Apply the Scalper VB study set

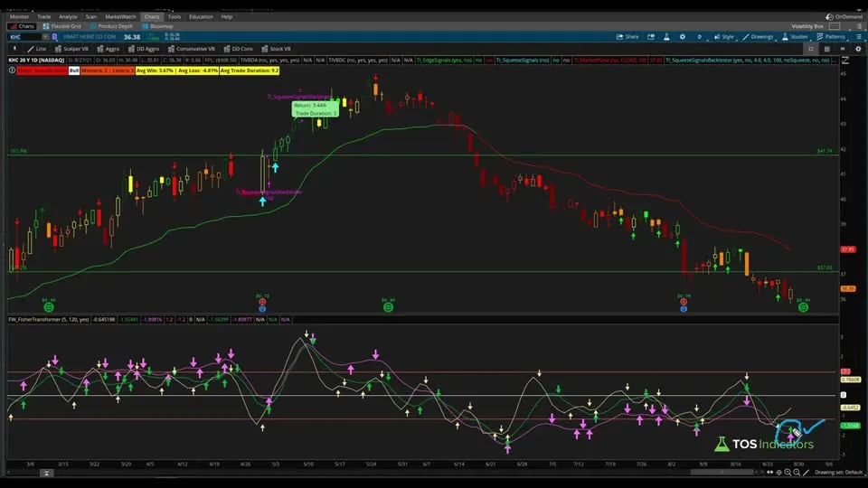coord(71,49)
